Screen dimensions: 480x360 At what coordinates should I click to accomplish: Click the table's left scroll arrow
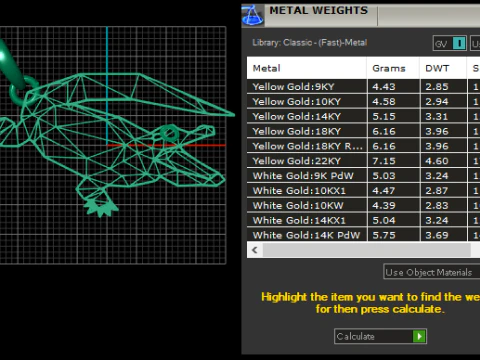(x=255, y=250)
